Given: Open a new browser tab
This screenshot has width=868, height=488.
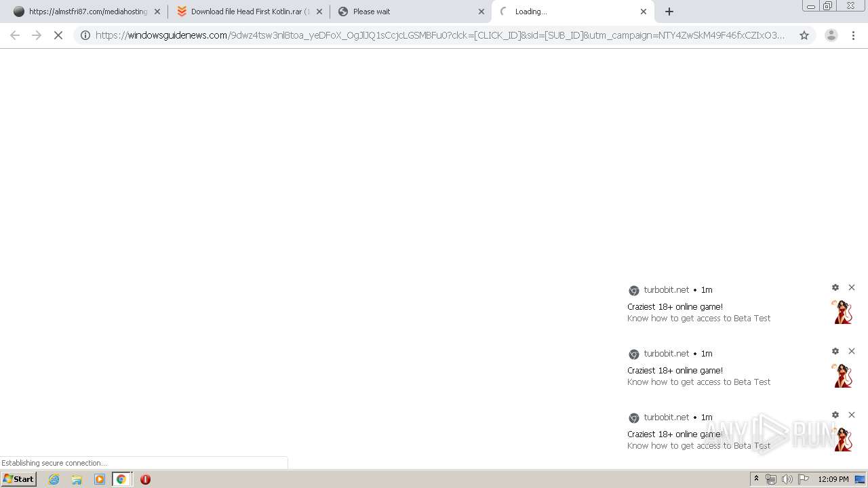Looking at the screenshot, I should coord(669,12).
